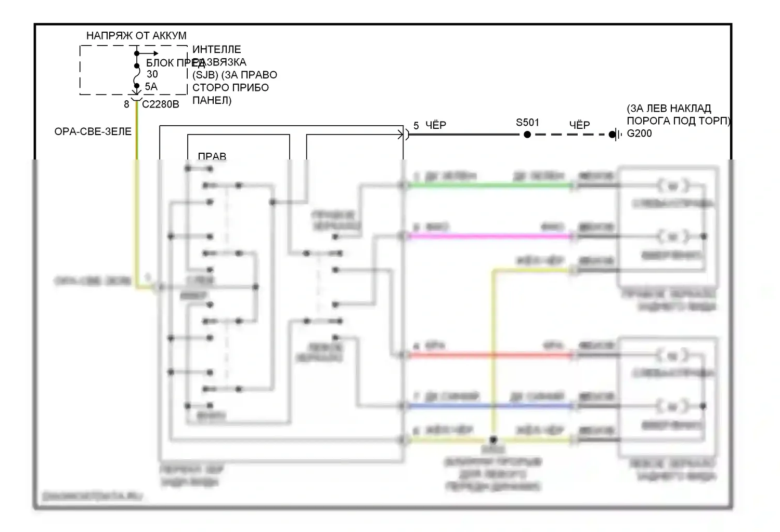Click the ОРА-СВЕ-ЗЕЛЕ wire label at top
780x532 pixels.
pyautogui.click(x=93, y=132)
